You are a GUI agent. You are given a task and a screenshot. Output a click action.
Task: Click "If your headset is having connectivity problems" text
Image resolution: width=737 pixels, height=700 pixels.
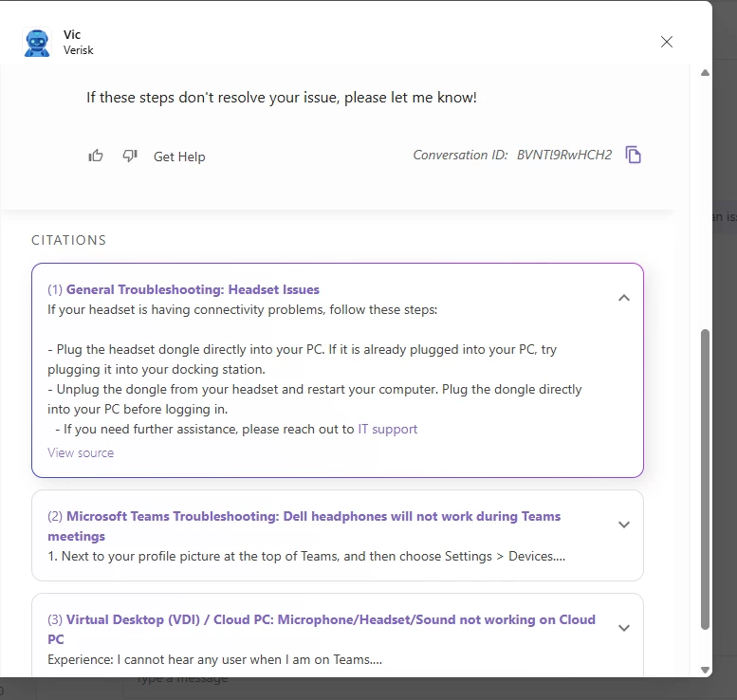click(243, 310)
